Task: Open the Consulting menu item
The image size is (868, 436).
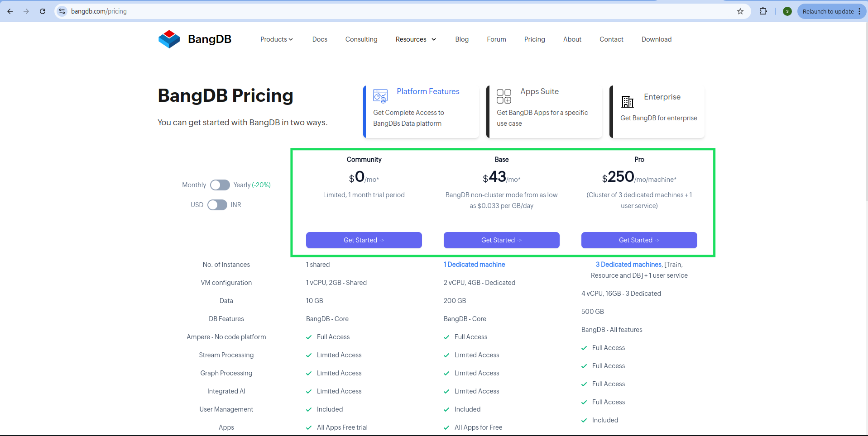Action: (361, 39)
